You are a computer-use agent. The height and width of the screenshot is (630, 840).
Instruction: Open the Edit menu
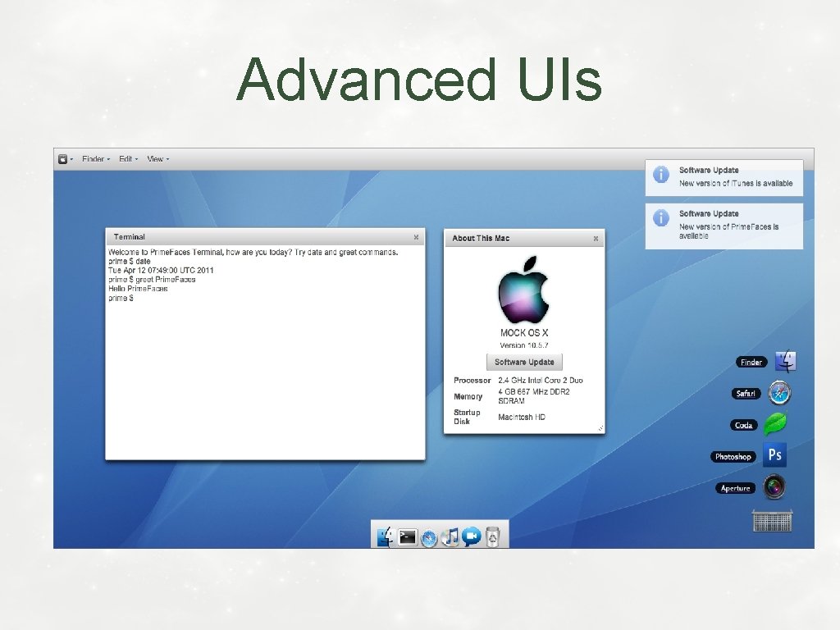tap(126, 159)
